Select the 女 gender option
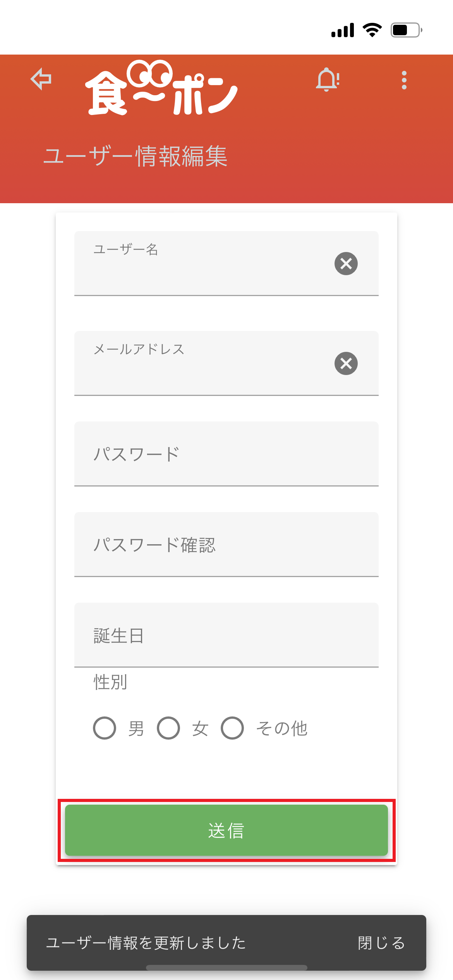 tap(168, 728)
